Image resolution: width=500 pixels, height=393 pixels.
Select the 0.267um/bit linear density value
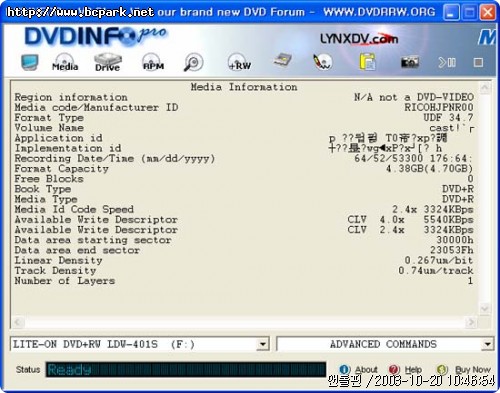(439, 260)
